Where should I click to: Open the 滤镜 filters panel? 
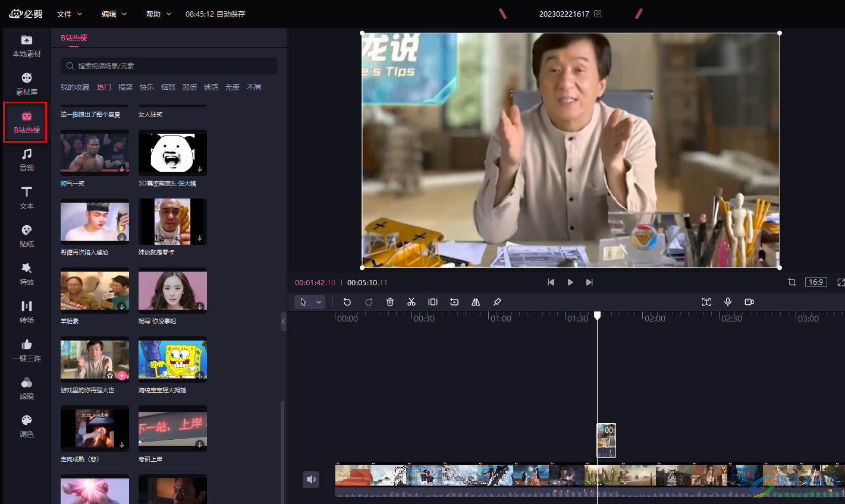click(27, 388)
